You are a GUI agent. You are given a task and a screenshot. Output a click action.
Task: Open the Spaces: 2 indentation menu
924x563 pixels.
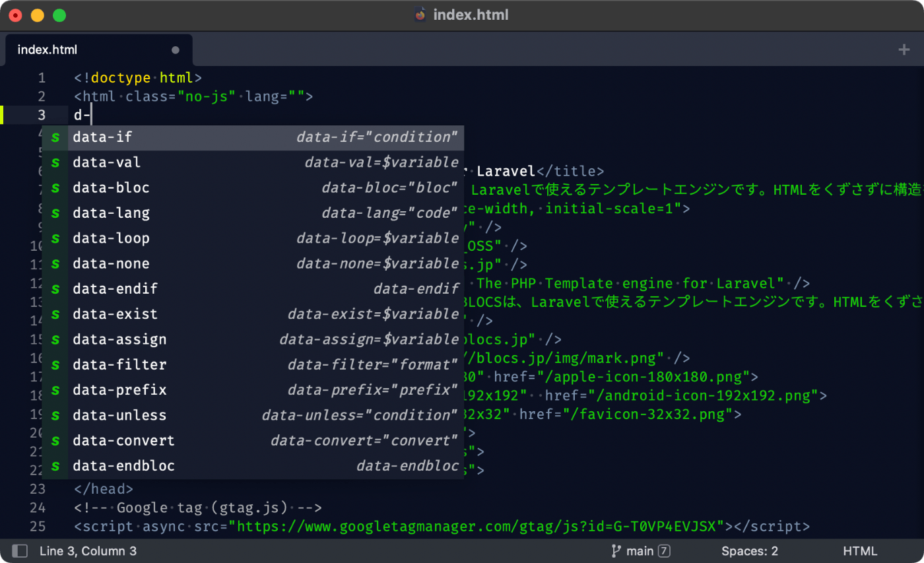[x=750, y=551]
